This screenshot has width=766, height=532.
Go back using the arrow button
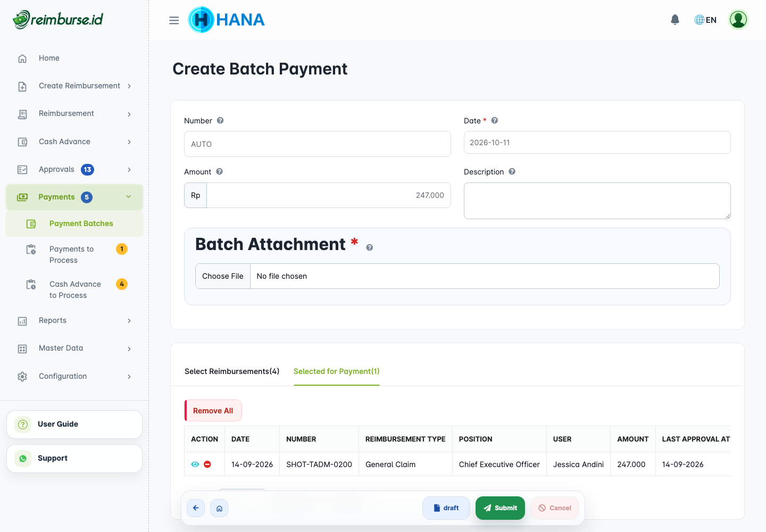tap(196, 508)
